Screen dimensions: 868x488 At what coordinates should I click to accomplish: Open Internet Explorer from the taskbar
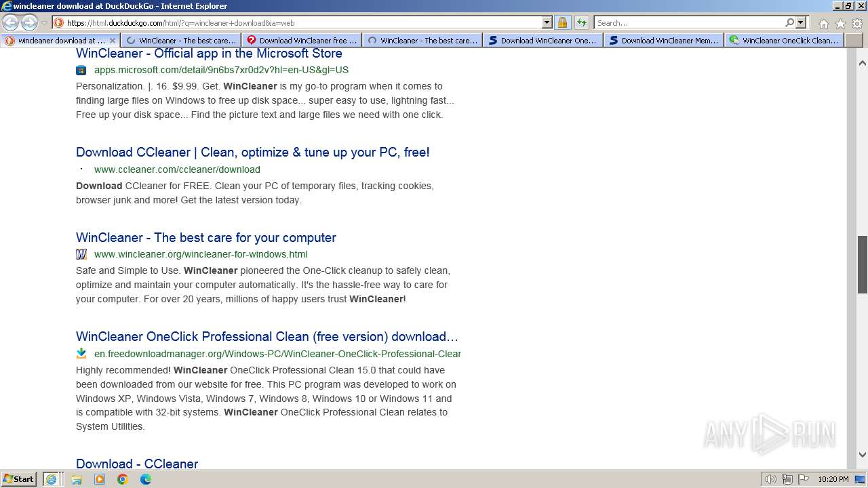[51, 479]
